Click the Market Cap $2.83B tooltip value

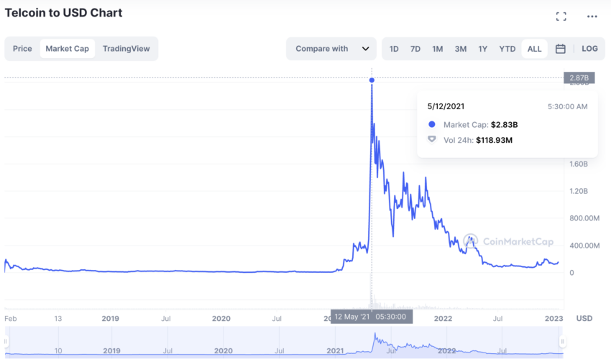(504, 125)
